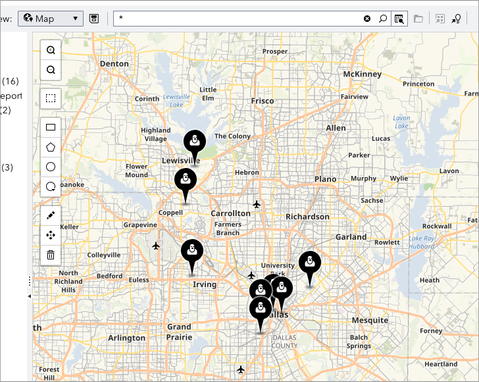Click the folder icon in toolbar
The width and height of the screenshot is (479, 382).
pos(418,19)
